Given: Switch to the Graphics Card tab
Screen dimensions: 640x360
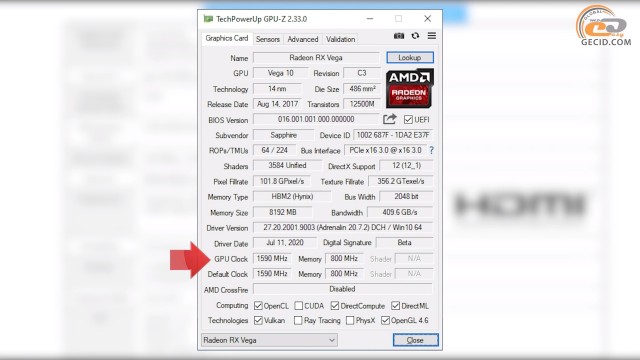Looking at the screenshot, I should tap(227, 38).
